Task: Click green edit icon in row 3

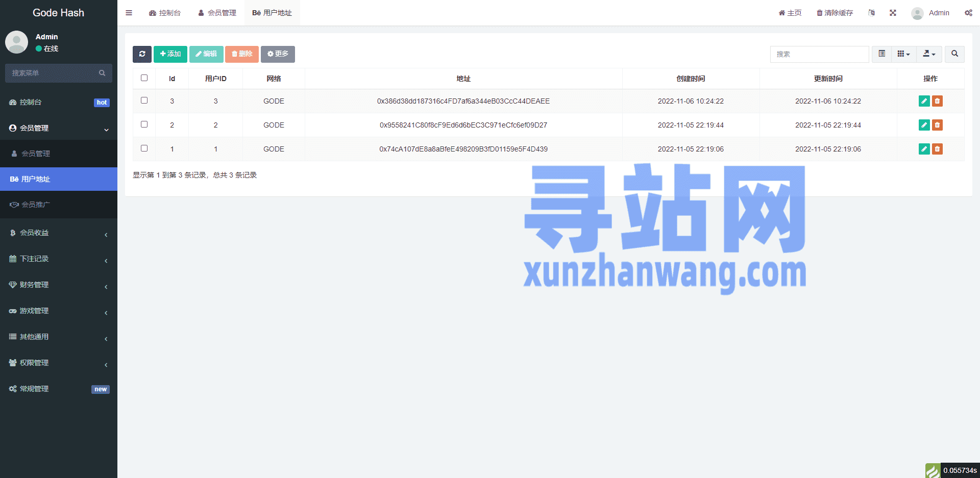Action: click(x=924, y=101)
